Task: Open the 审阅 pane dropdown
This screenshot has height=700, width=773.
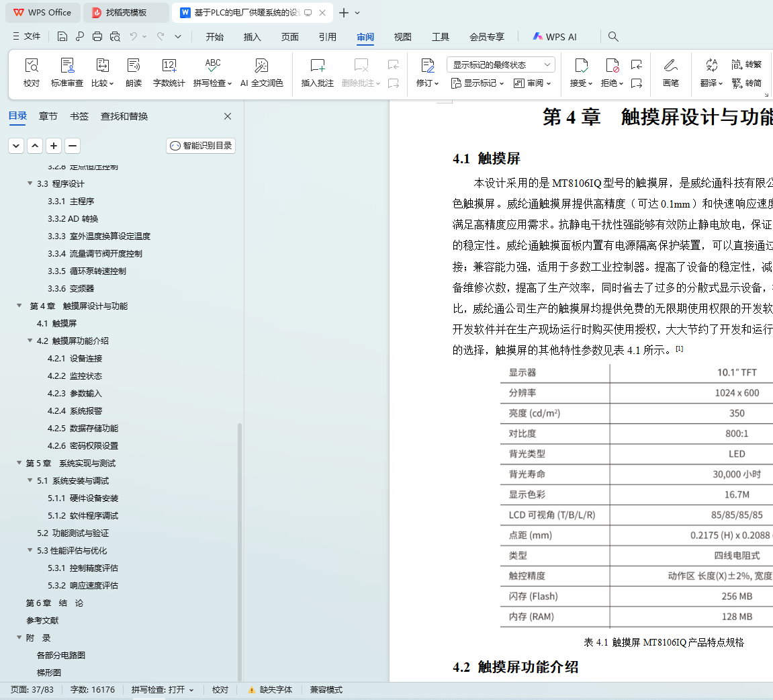Action: (x=533, y=83)
